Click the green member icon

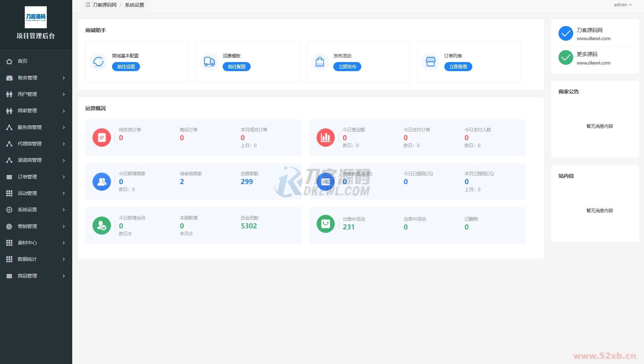coord(102,226)
